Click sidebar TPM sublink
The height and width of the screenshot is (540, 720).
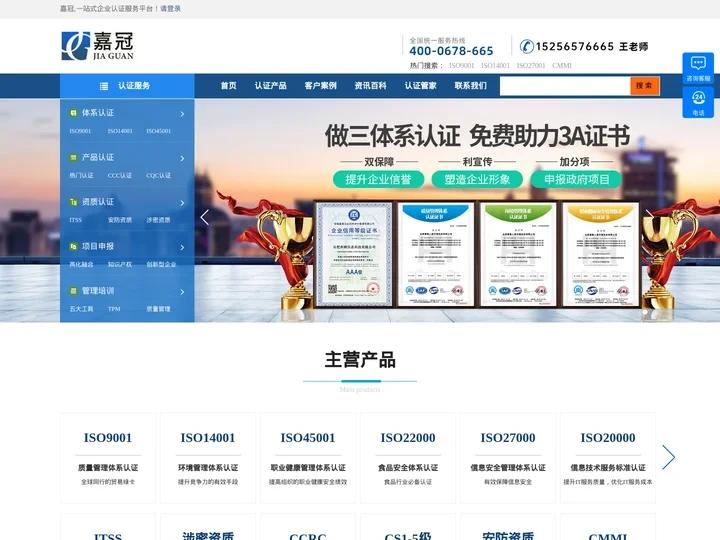[x=114, y=309]
